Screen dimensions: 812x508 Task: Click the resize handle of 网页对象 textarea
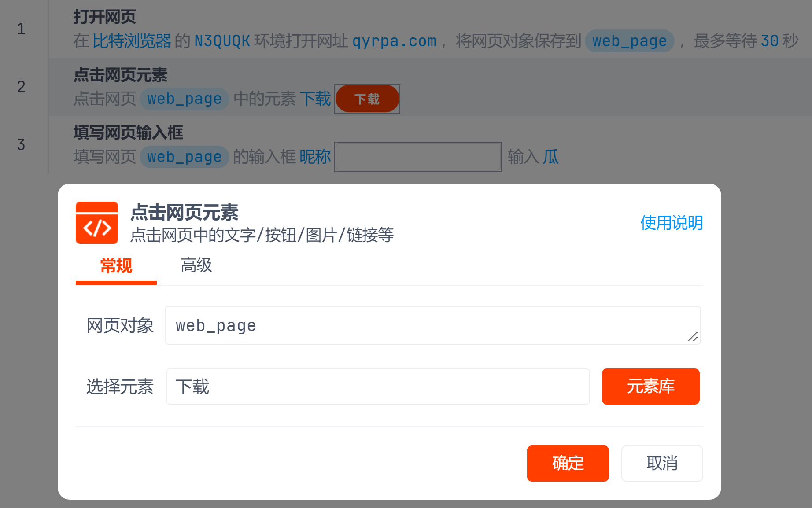click(693, 337)
